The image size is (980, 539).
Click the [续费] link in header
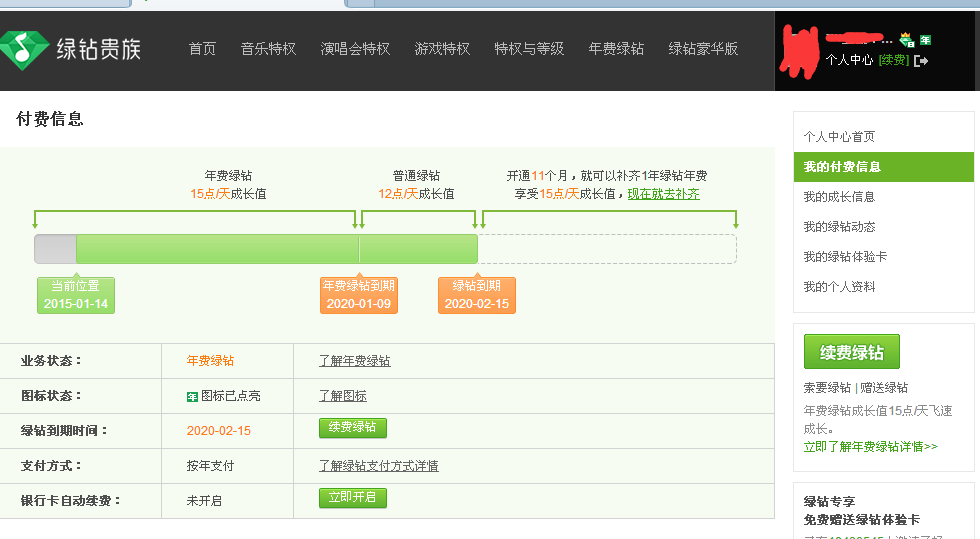click(x=894, y=60)
